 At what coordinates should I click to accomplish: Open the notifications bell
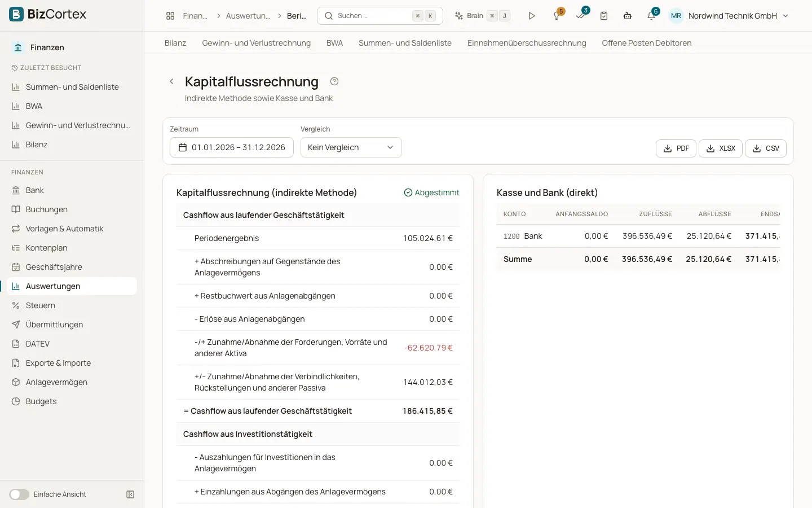pos(651,16)
